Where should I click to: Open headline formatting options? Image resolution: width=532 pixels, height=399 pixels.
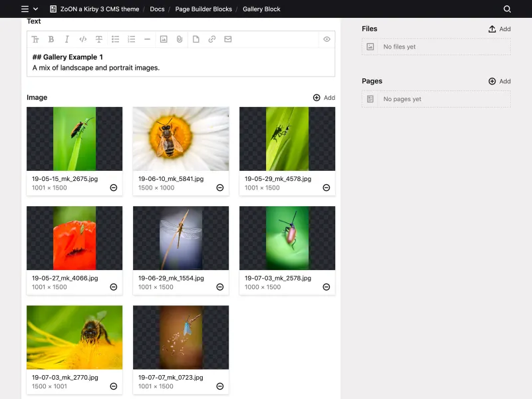coord(35,39)
